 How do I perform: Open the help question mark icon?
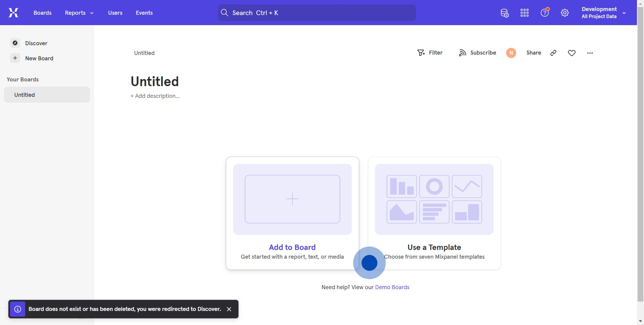tap(545, 13)
